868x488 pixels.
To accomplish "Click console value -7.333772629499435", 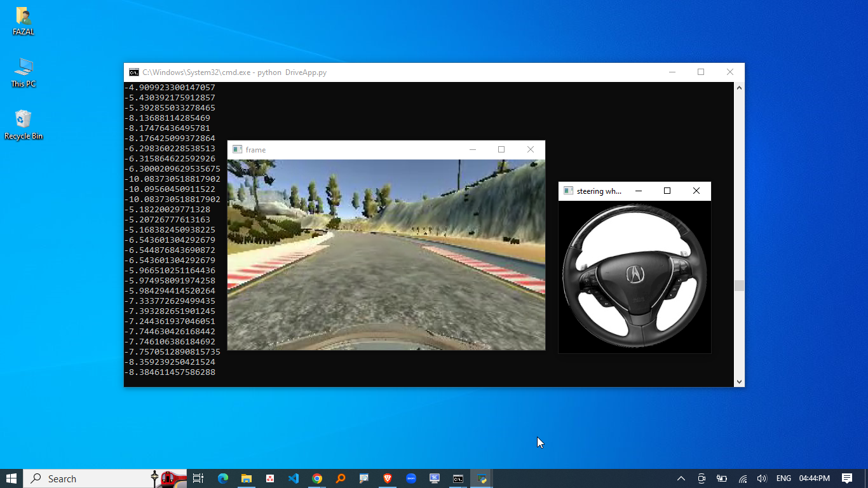I will tap(170, 301).
